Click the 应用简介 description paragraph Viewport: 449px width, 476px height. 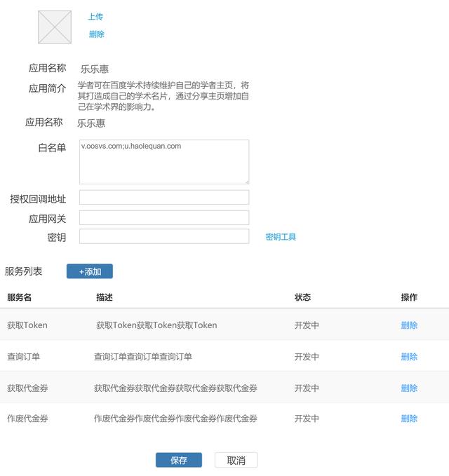coord(163,96)
